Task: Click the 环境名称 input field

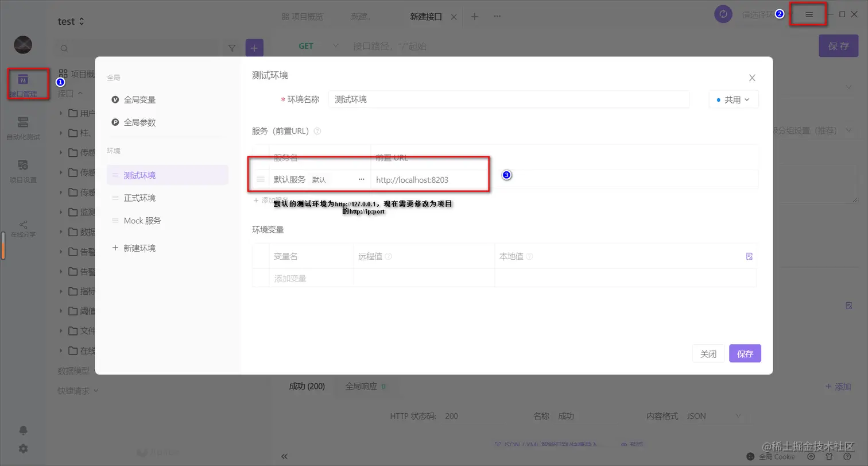Action: point(509,99)
